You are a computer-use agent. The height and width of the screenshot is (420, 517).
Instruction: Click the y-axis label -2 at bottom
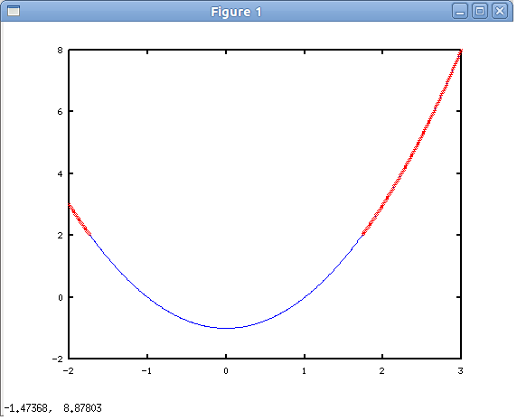pos(57,359)
